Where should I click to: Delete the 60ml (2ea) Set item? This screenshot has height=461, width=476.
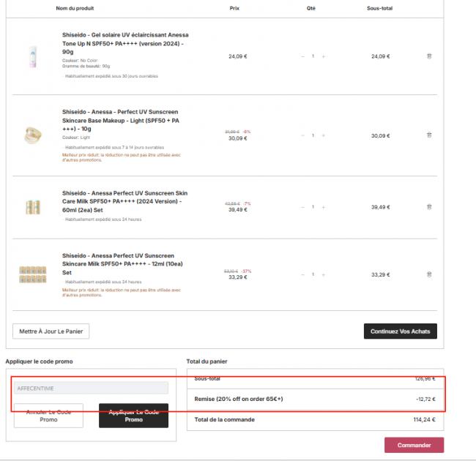429,207
